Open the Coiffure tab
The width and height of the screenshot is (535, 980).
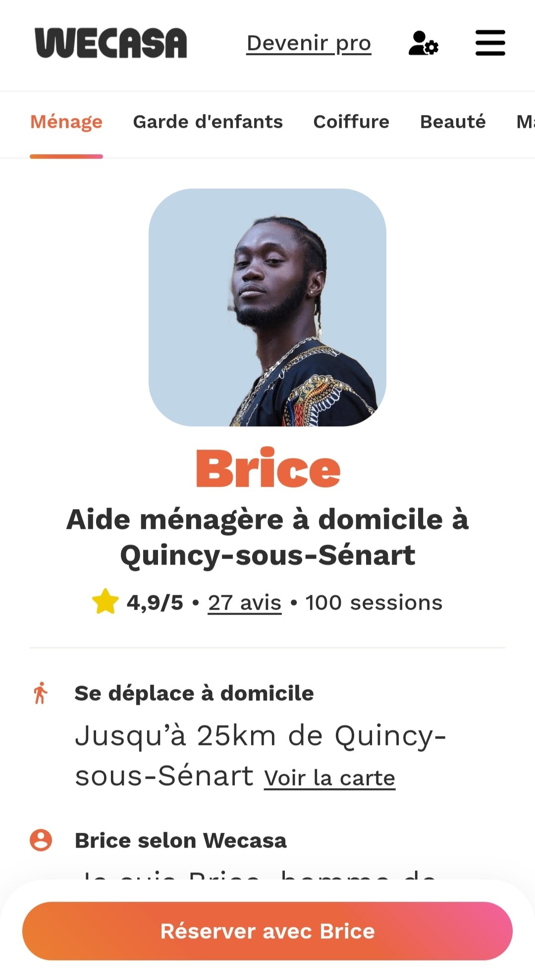(351, 122)
